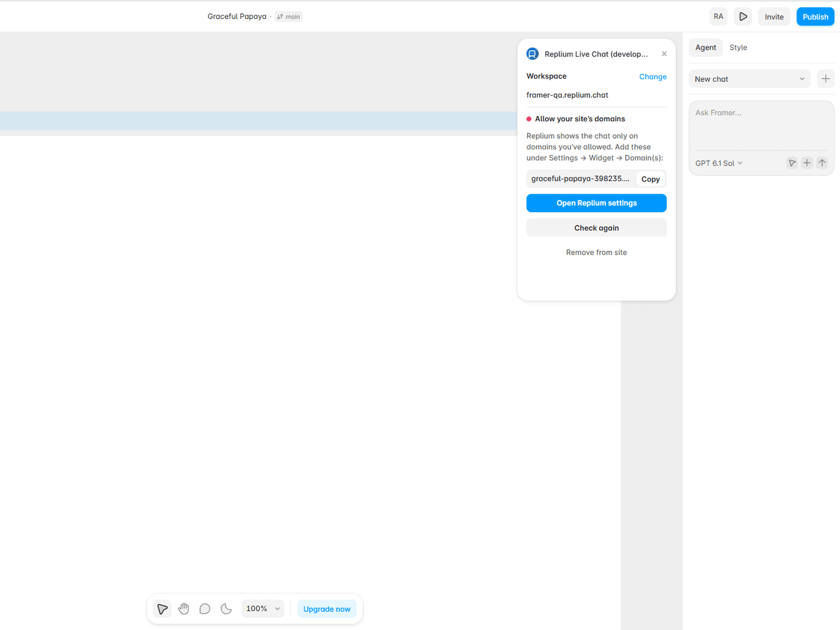Click the framer-qa.replium.chat workspace text
The width and height of the screenshot is (840, 630).
(x=567, y=95)
